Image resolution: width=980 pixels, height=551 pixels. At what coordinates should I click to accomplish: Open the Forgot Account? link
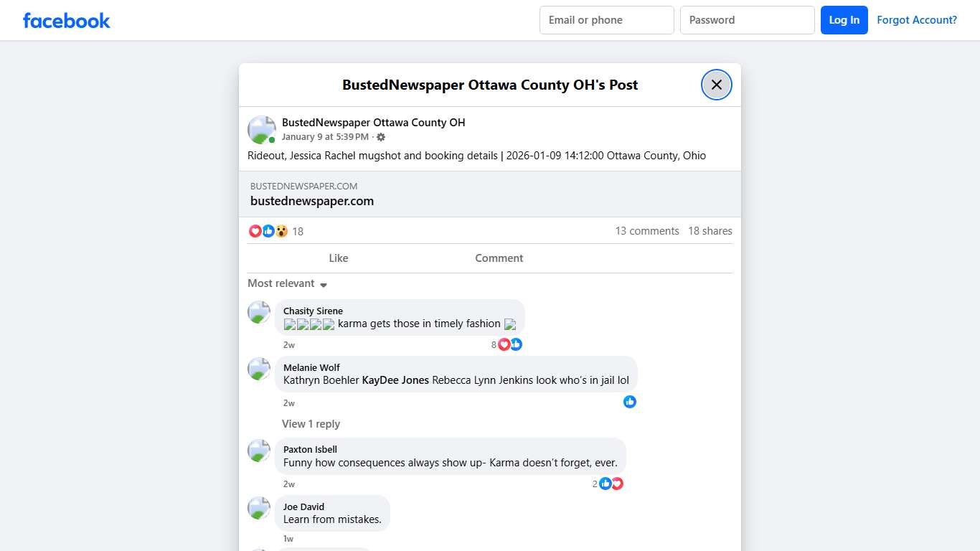(x=916, y=20)
